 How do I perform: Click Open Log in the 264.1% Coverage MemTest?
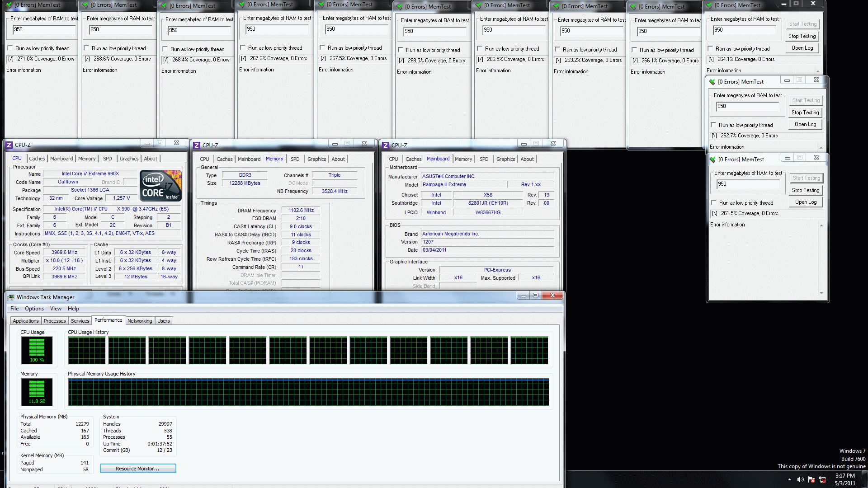click(802, 48)
